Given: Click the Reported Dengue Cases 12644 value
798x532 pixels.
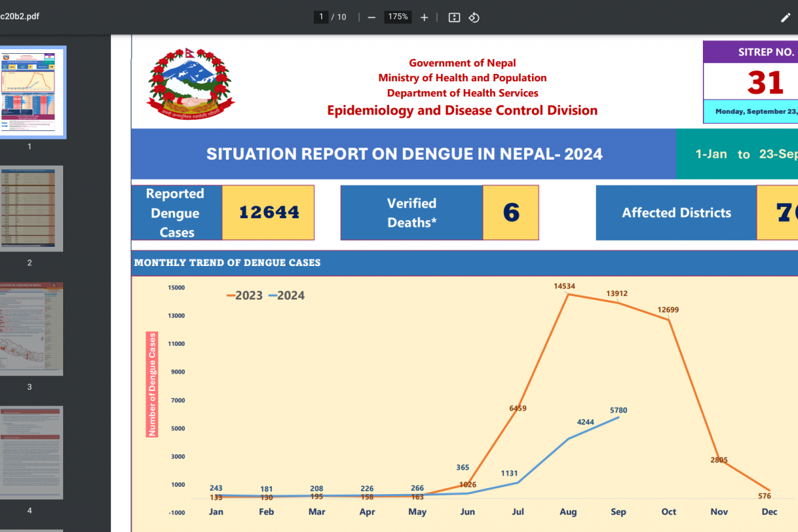Looking at the screenshot, I should pos(269,213).
